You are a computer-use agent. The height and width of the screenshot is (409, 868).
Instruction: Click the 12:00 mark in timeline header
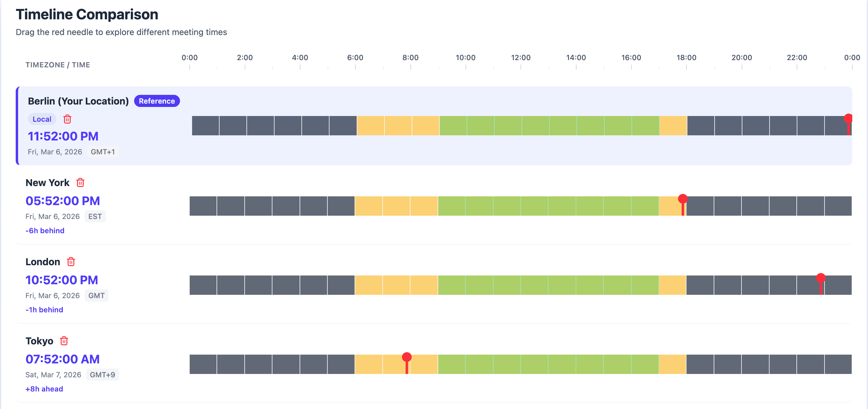point(521,58)
